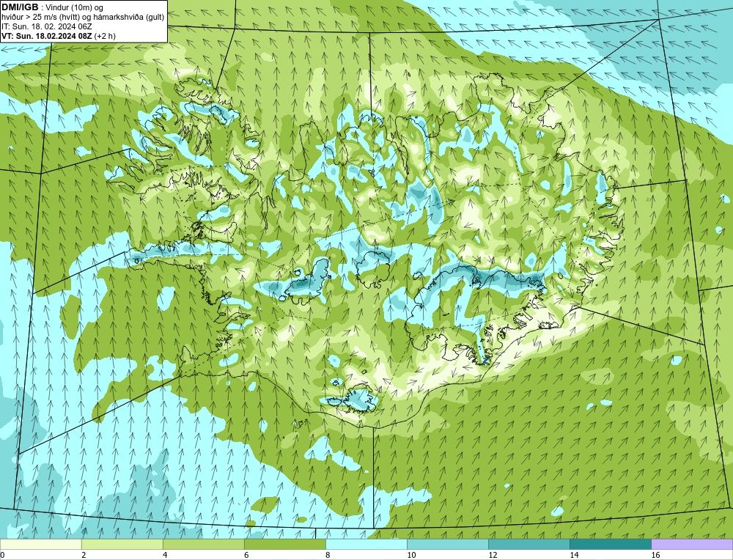Click the 'VT: Sun. 18.02.2024 08Z (+2 h)' line
This screenshot has width=733, height=560.
click(59, 35)
